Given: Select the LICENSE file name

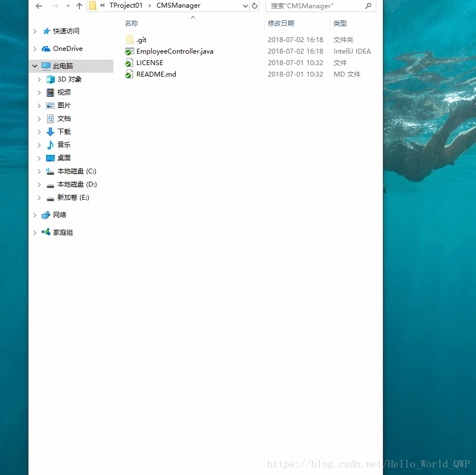Looking at the screenshot, I should tap(150, 63).
